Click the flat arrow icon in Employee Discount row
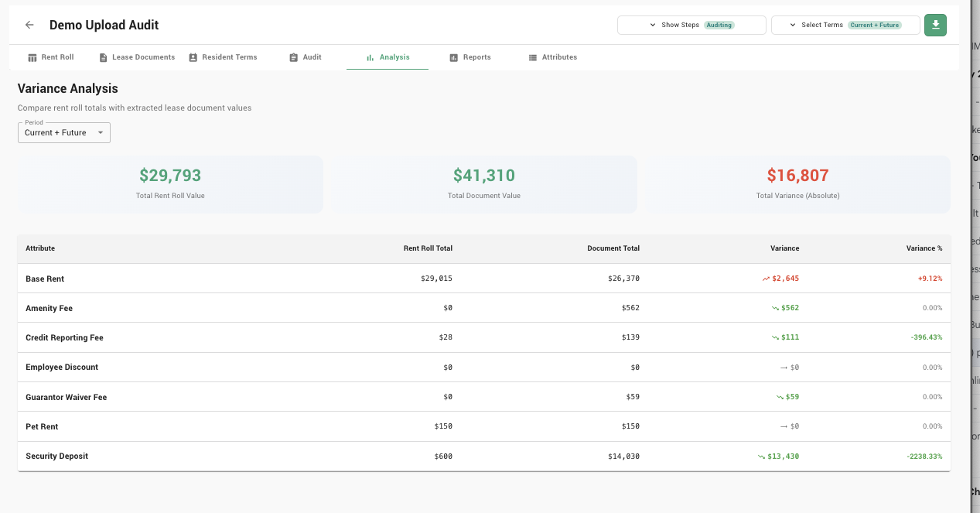The width and height of the screenshot is (980, 513). [784, 368]
